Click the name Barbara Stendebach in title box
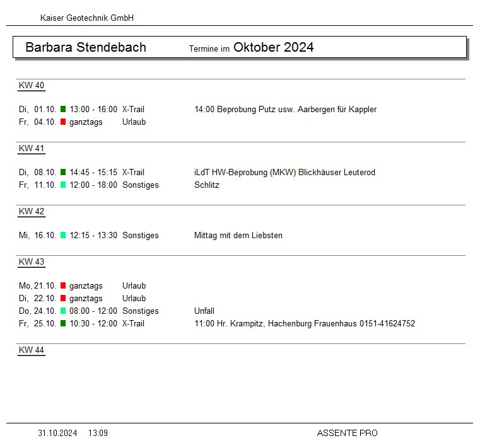Viewport: 492px width, 448px height. tap(86, 47)
